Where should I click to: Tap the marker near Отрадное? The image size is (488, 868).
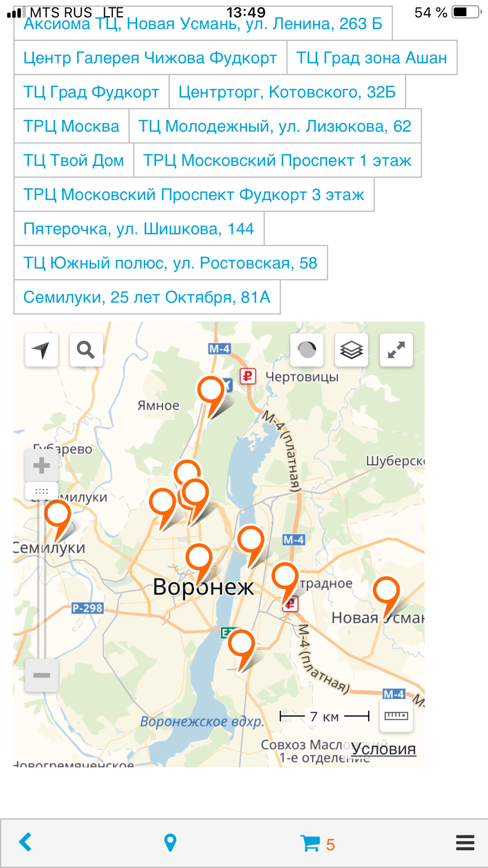(285, 577)
